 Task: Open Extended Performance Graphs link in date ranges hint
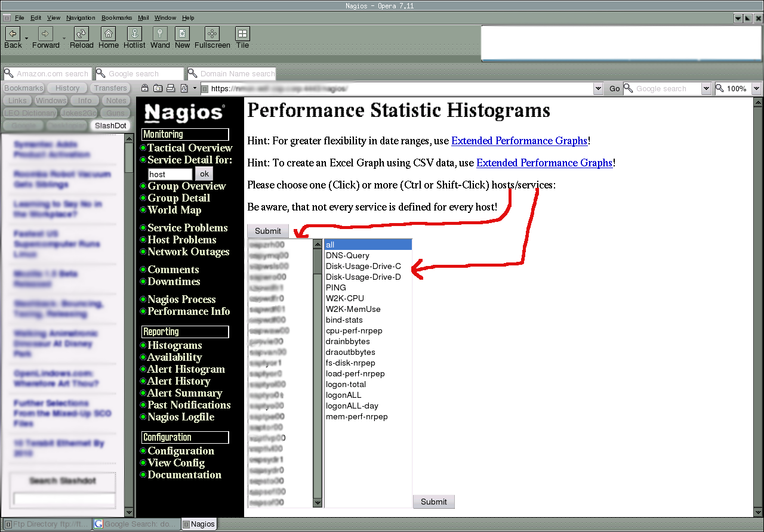(x=519, y=141)
